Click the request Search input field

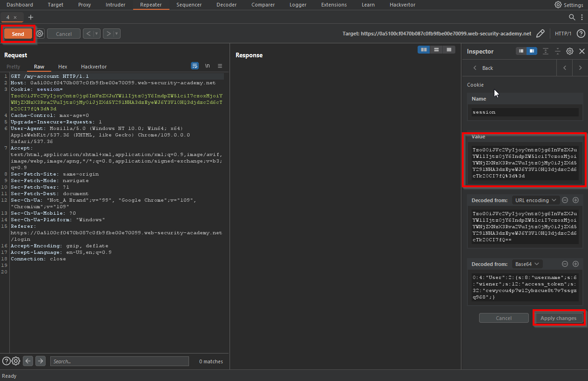pyautogui.click(x=119, y=361)
